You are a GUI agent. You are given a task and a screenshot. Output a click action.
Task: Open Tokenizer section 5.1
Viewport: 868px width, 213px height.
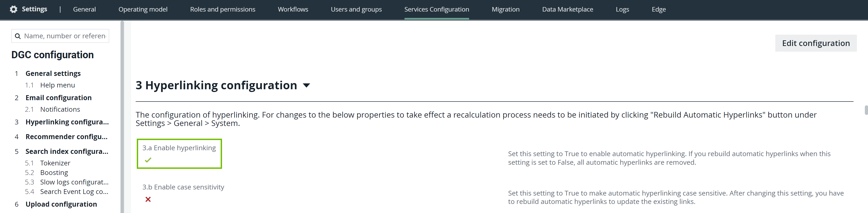[55, 163]
